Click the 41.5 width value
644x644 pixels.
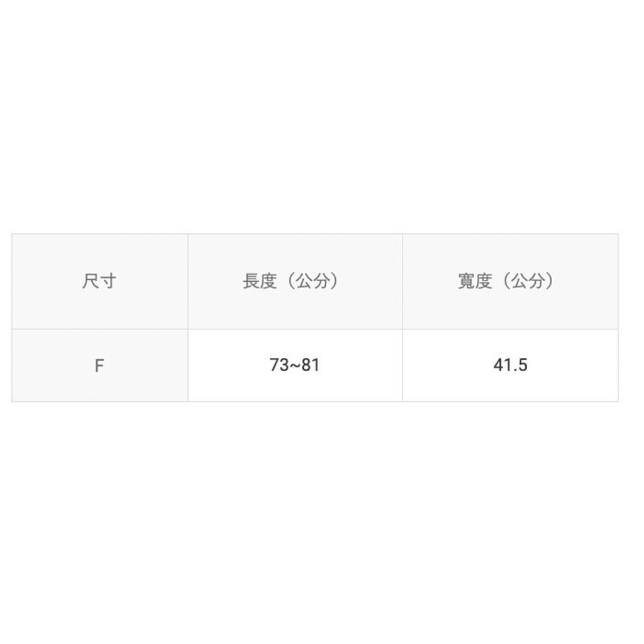510,365
